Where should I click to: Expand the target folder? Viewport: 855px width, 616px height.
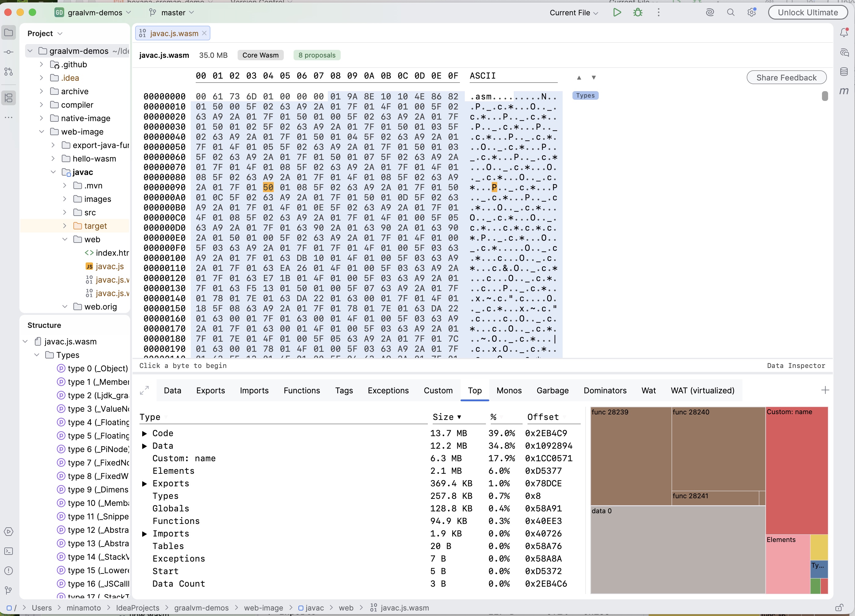(x=65, y=226)
